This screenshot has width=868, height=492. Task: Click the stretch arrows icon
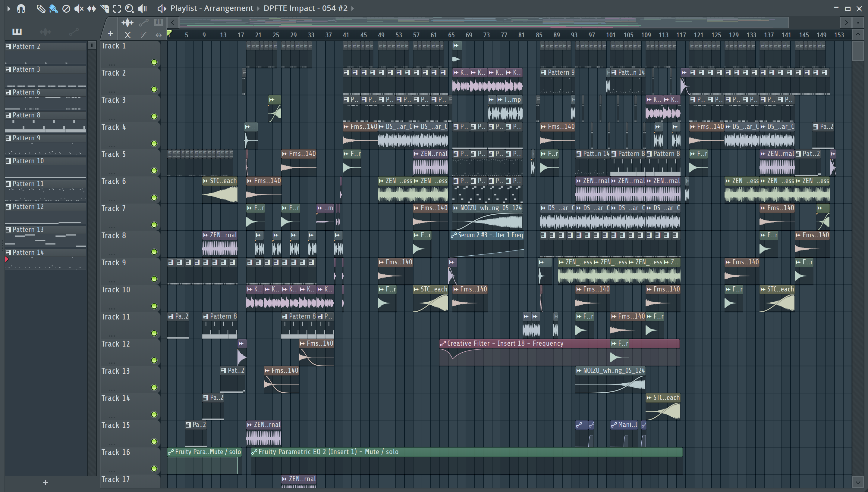158,35
